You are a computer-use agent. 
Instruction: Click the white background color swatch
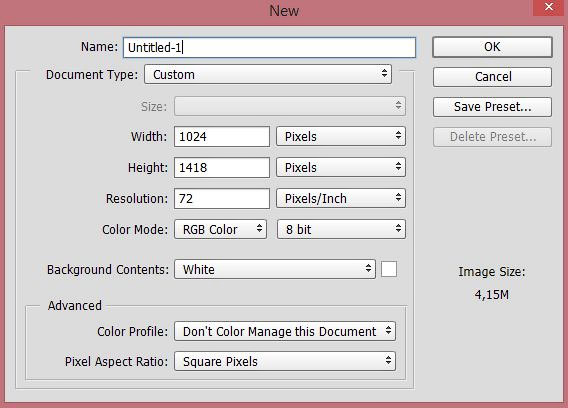(389, 269)
